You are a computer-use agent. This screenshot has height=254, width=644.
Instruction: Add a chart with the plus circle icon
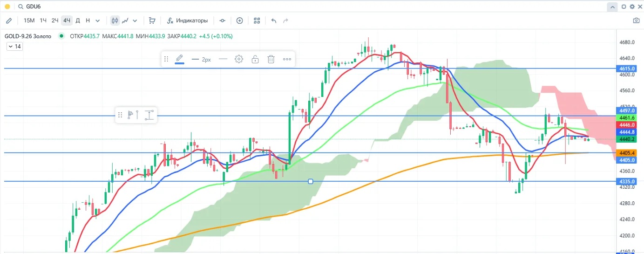click(240, 21)
